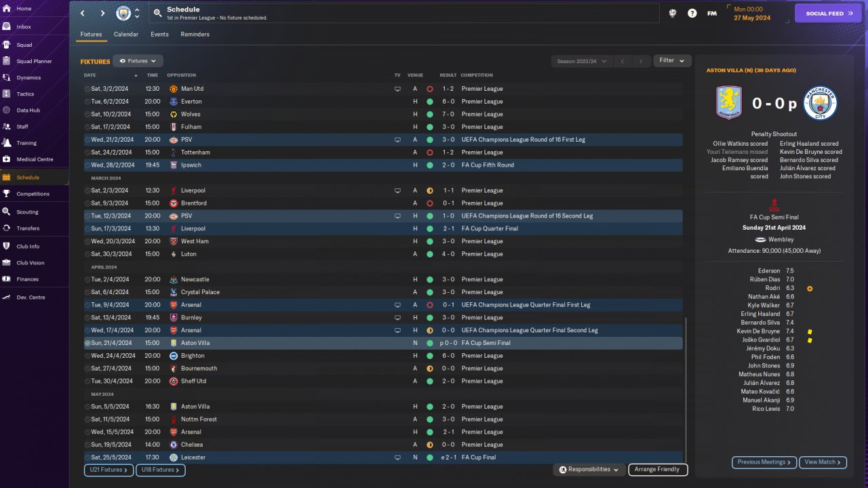Open Club Vision in the sidebar
Screen dimensions: 868x488
point(31,263)
